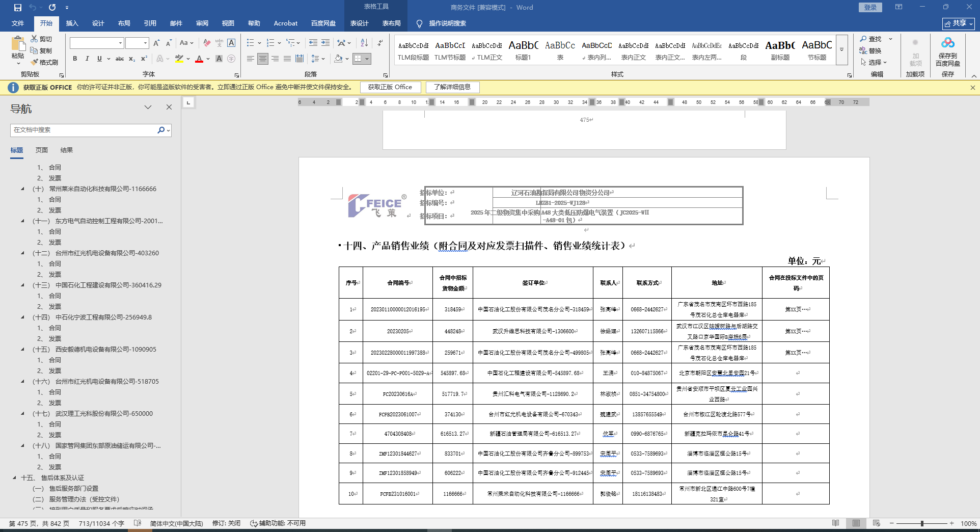The height and width of the screenshot is (532, 980).
Task: Click the red font color swatch
Action: pyautogui.click(x=199, y=59)
